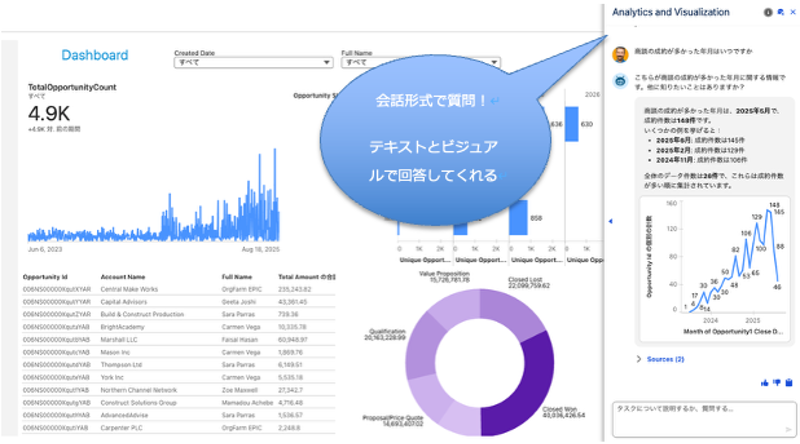Click the thumbs down feedback icon
Screen dimensions: 800x444
tap(777, 382)
